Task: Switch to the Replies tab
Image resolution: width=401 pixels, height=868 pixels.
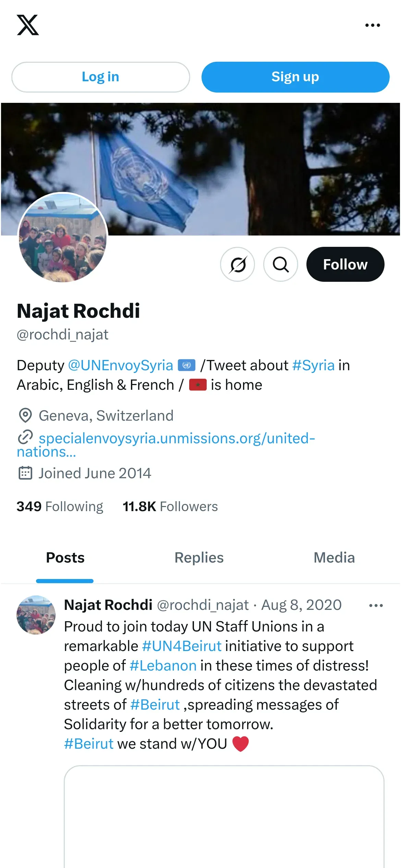Action: (199, 558)
